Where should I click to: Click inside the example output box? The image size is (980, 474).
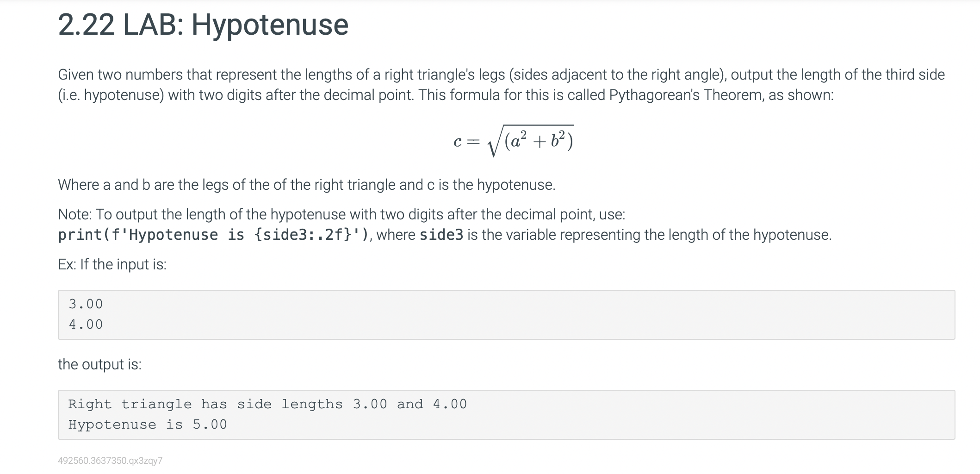point(506,415)
